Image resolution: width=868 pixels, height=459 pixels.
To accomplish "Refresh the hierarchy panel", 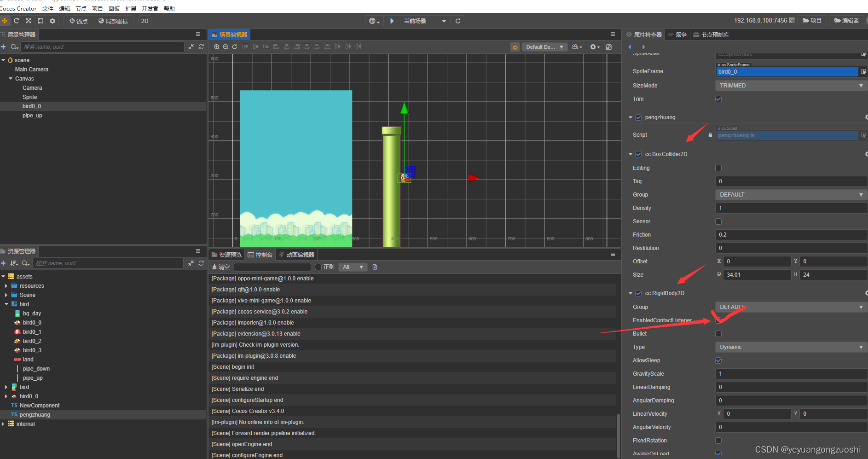I will pos(201,47).
